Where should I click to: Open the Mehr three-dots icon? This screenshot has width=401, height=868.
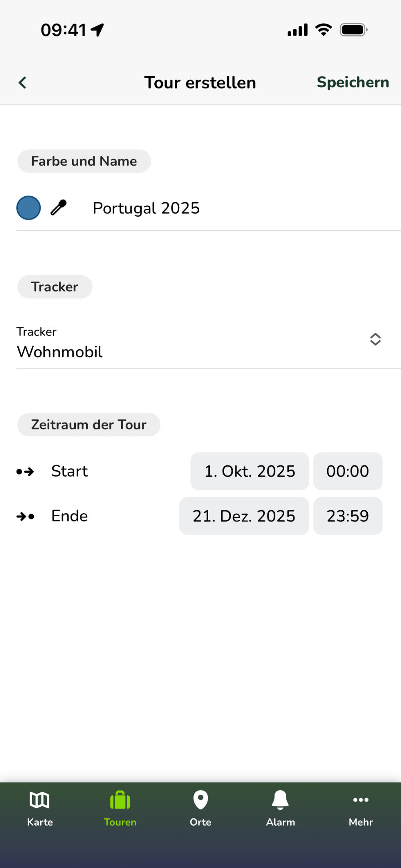(360, 800)
